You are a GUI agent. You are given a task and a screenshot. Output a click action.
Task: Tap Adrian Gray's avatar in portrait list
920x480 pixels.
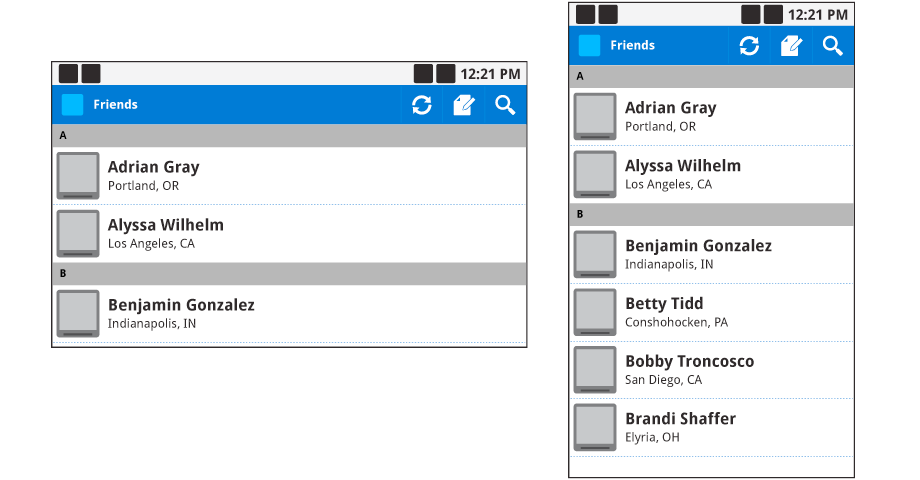[595, 116]
